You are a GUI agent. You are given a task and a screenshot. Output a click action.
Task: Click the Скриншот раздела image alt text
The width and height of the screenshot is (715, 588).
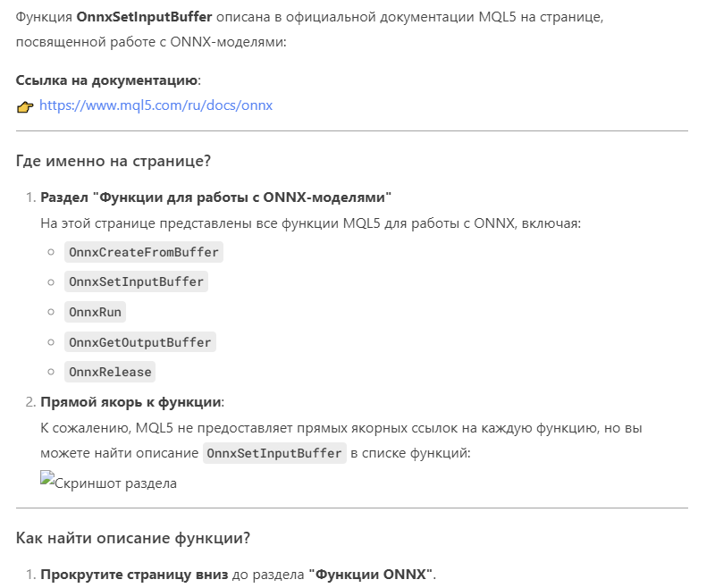[x=116, y=483]
